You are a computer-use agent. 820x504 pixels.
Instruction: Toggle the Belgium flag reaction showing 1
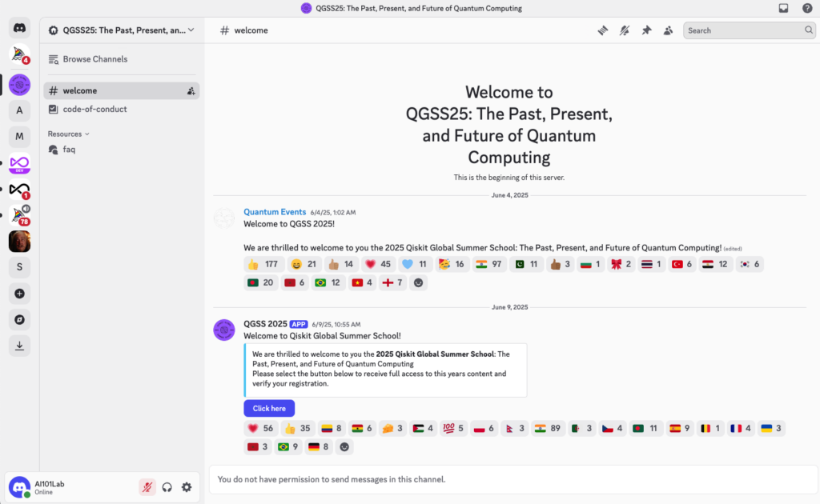(x=711, y=428)
